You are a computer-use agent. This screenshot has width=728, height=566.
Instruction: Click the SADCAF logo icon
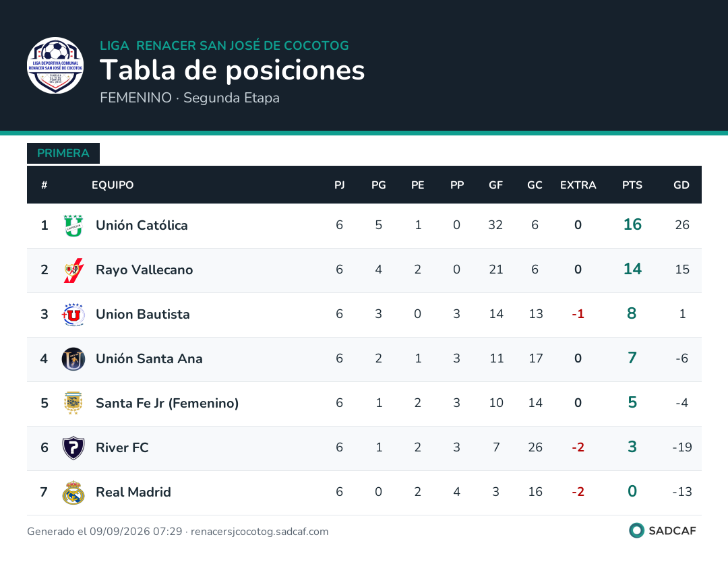point(636,530)
